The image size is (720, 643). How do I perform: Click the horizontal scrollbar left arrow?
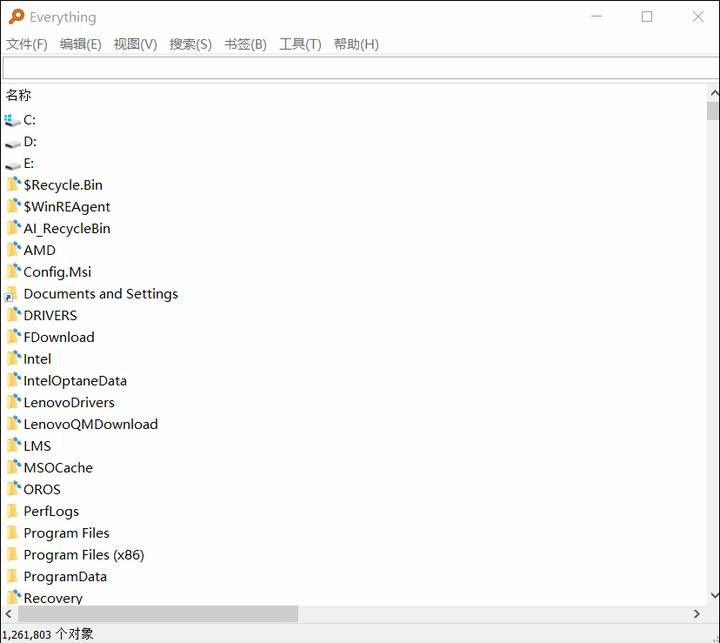pos(9,614)
